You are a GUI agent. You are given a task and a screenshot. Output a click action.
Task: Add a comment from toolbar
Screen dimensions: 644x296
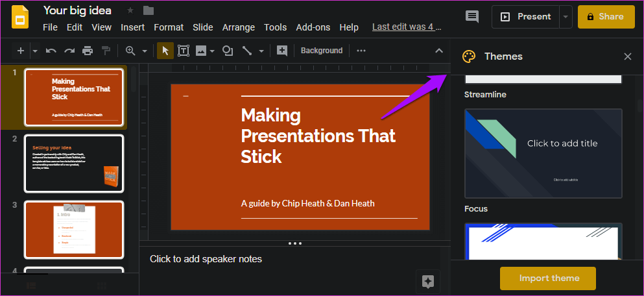click(x=281, y=51)
